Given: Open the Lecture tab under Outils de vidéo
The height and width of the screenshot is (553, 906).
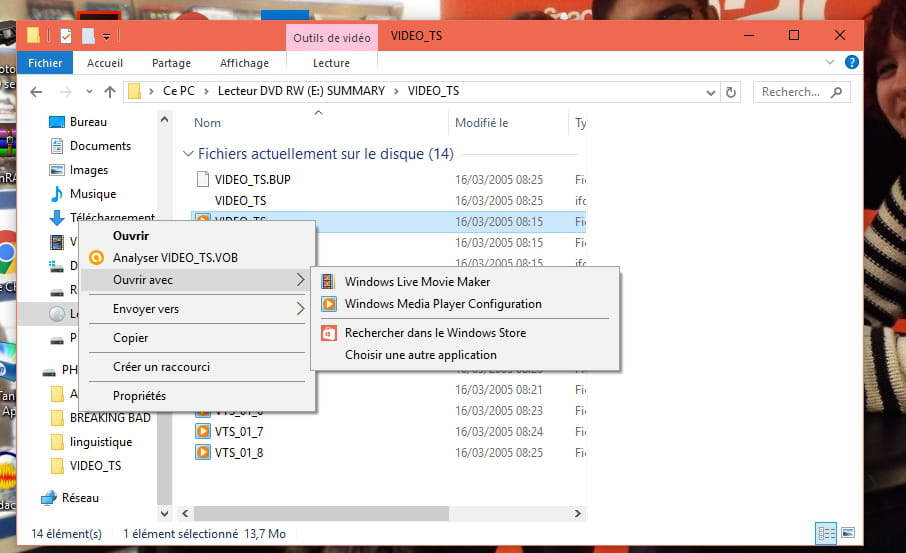Looking at the screenshot, I should coord(331,63).
